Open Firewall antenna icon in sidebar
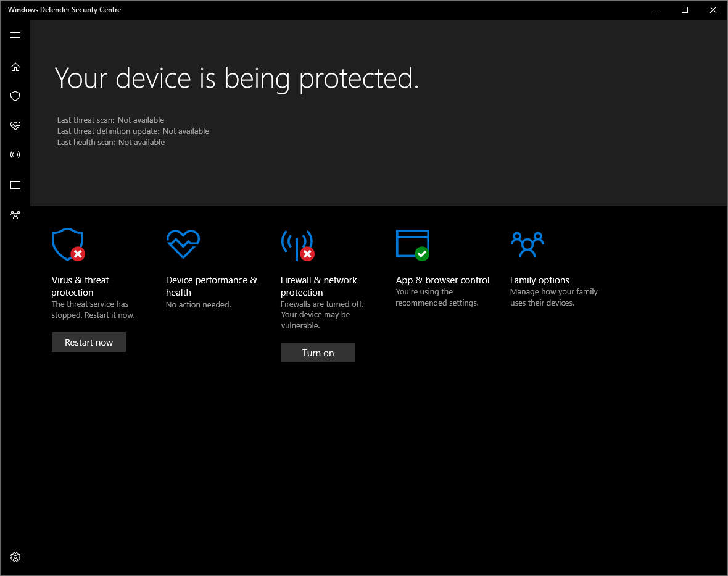 15,156
